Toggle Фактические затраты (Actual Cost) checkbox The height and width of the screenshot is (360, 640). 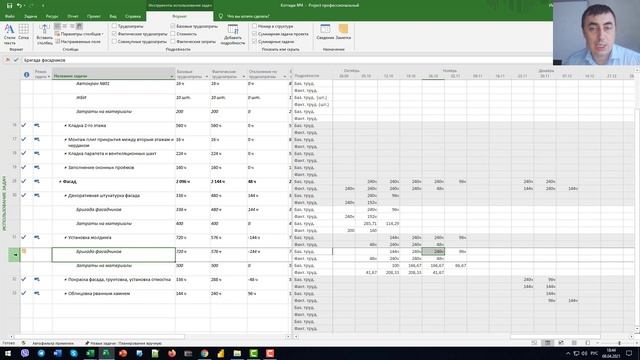tap(173, 41)
